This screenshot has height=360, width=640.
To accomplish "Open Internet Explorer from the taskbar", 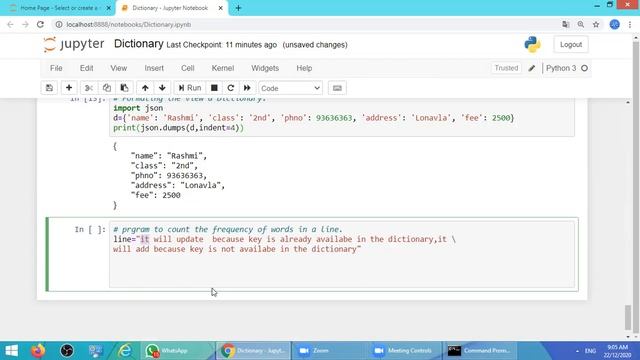I will pyautogui.click(x=125, y=351).
